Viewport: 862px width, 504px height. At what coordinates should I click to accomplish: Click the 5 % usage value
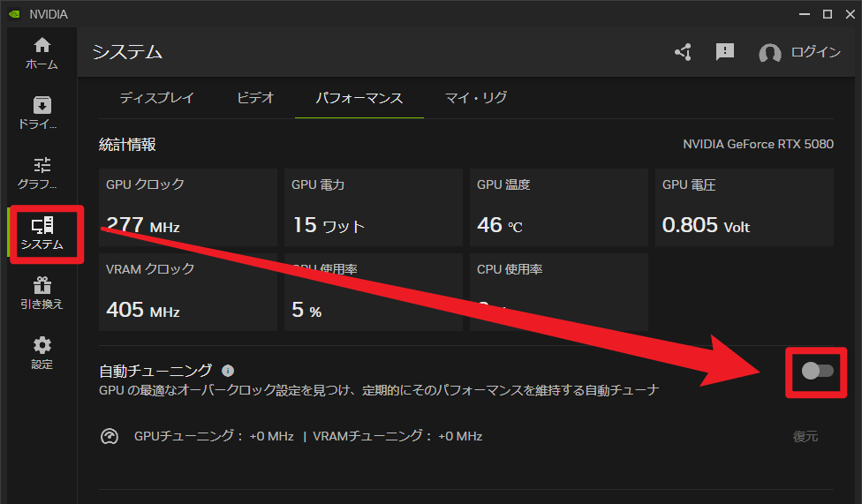(x=306, y=310)
